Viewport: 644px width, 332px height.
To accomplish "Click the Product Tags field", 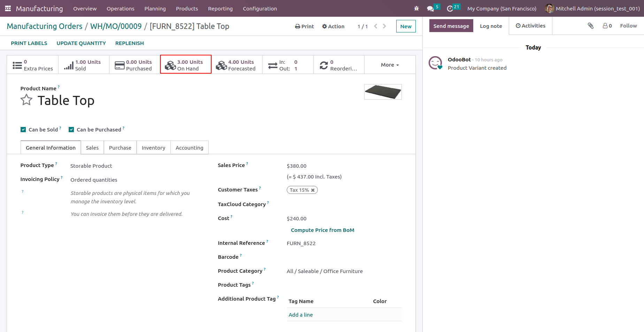I will click(344, 285).
